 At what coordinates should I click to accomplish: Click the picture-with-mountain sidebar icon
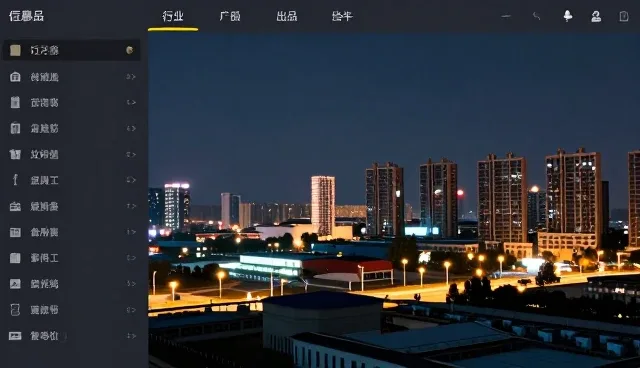pyautogui.click(x=15, y=284)
